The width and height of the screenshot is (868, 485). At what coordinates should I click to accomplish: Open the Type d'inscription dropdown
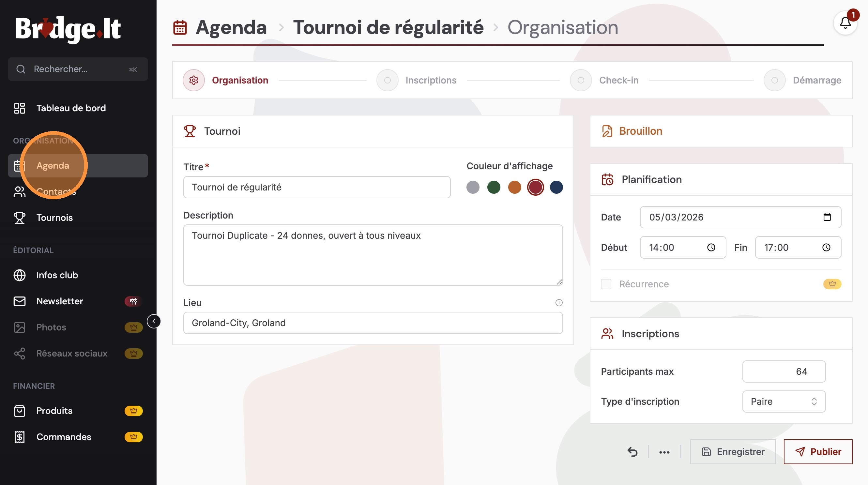coord(784,401)
